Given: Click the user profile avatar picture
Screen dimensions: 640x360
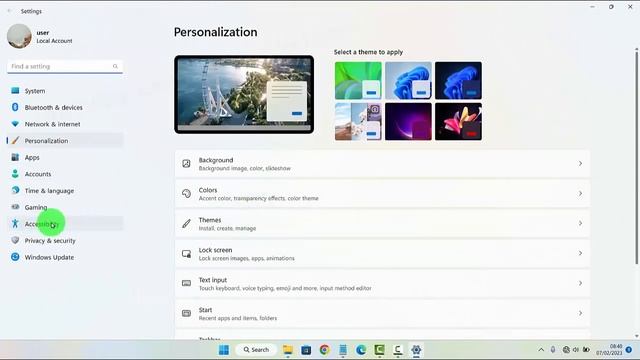Looking at the screenshot, I should (x=19, y=36).
